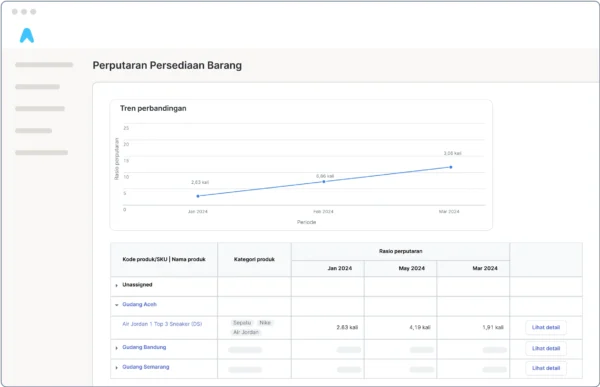Collapse the Gudang Aceh row arrow
The image size is (600, 387).
click(x=116, y=305)
